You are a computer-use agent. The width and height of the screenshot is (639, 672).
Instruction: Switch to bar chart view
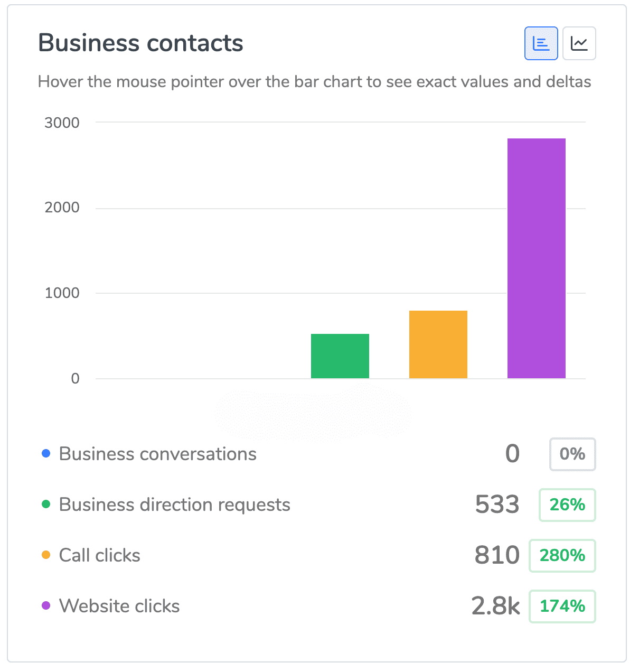(541, 43)
